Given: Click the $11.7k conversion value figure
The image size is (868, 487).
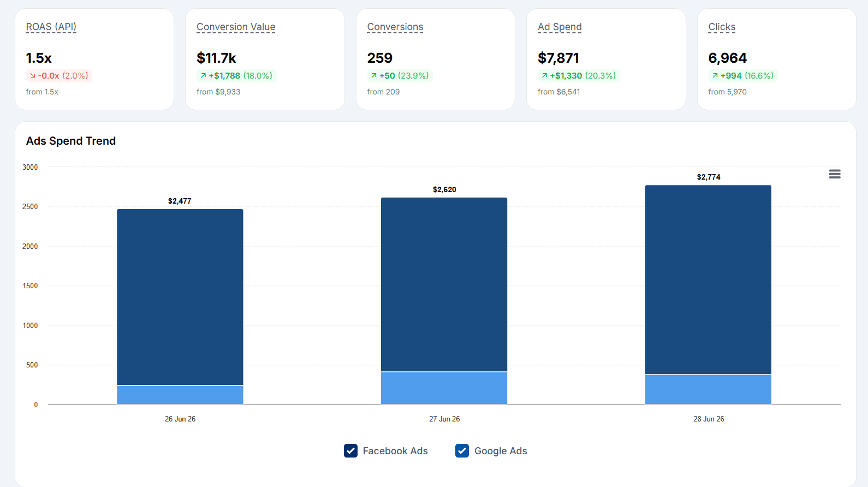Looking at the screenshot, I should [x=216, y=58].
